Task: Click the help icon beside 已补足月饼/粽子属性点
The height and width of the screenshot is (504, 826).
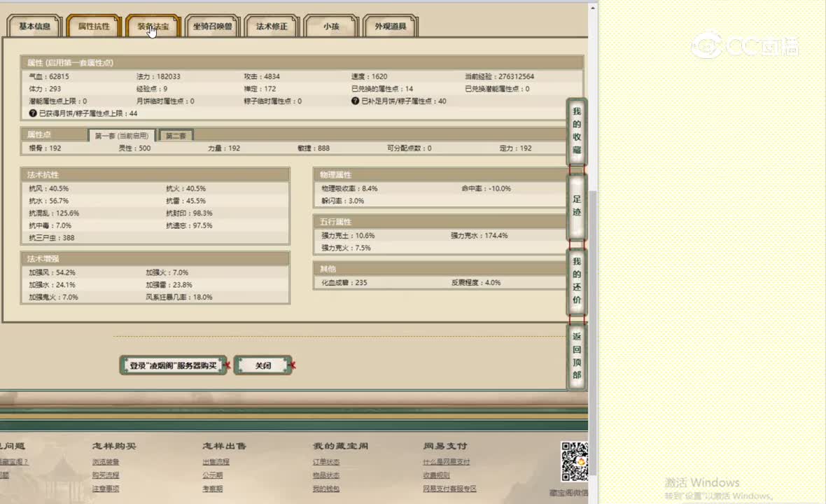Action: pos(355,101)
